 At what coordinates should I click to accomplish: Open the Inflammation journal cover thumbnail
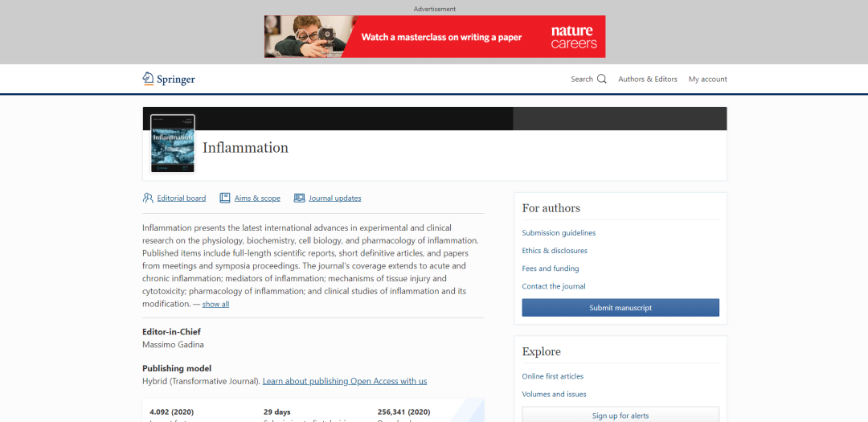coord(173,144)
